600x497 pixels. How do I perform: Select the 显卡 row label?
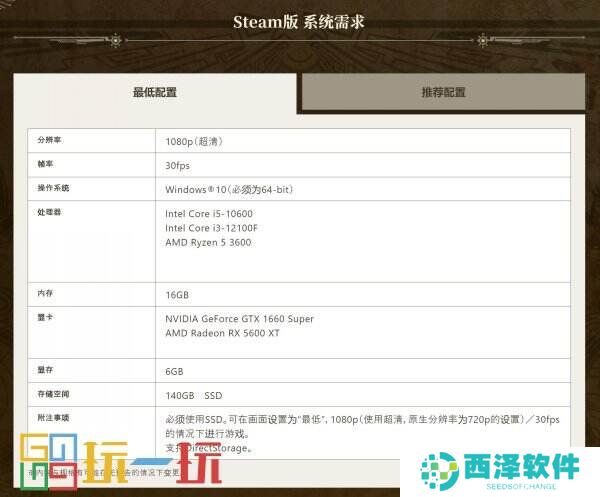[45, 317]
